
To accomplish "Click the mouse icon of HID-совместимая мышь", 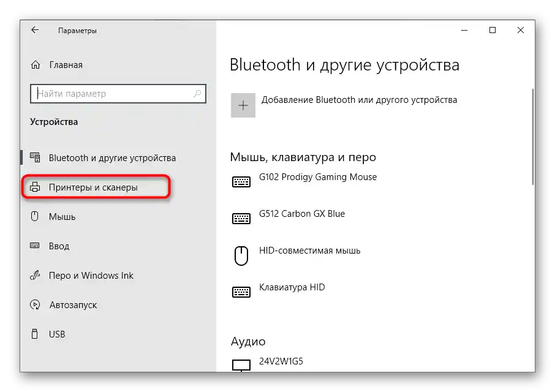I will pyautogui.click(x=241, y=255).
